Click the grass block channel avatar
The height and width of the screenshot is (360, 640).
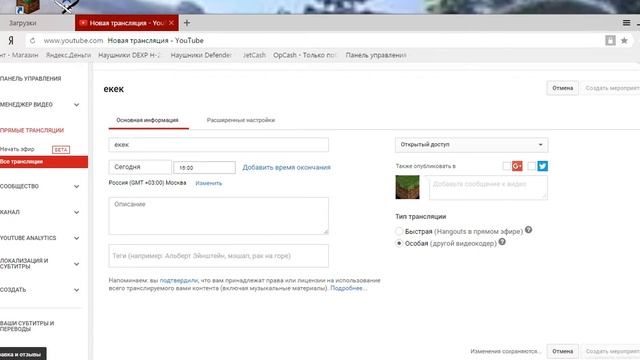click(407, 187)
